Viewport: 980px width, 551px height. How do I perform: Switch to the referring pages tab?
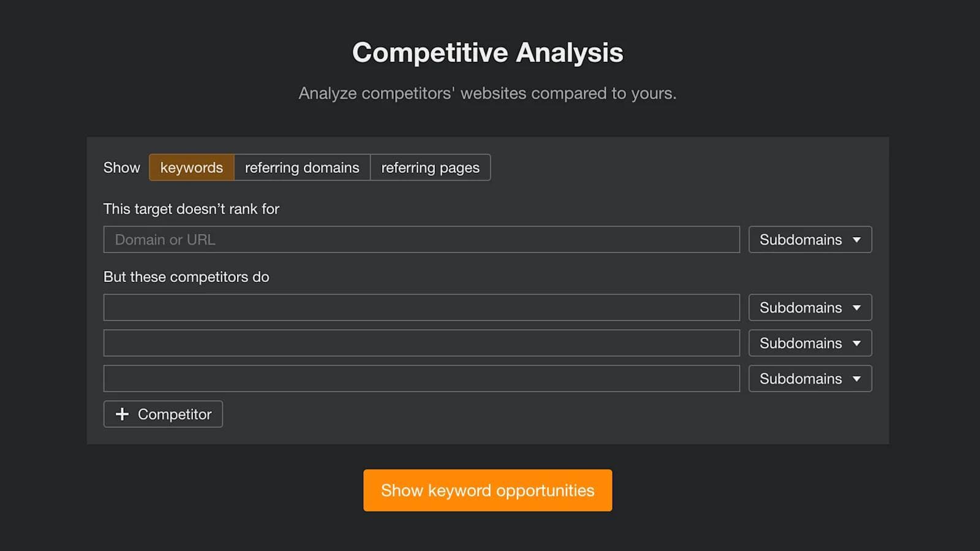[430, 167]
